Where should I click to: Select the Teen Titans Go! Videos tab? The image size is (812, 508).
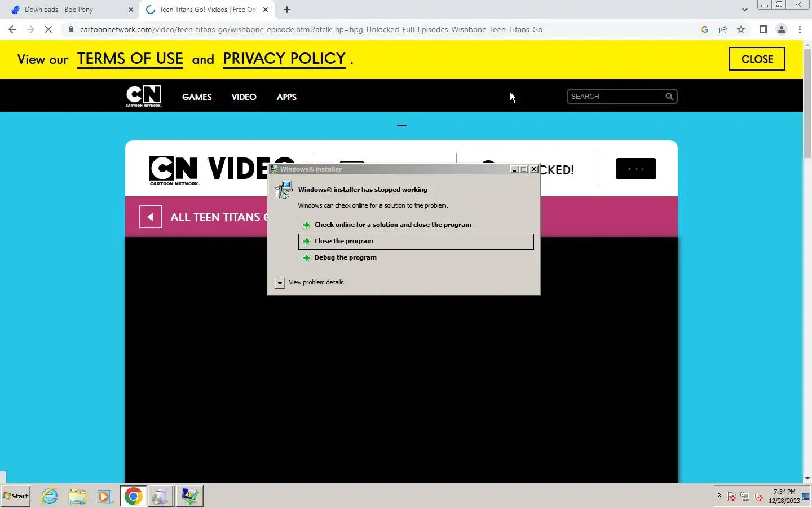pyautogui.click(x=208, y=10)
